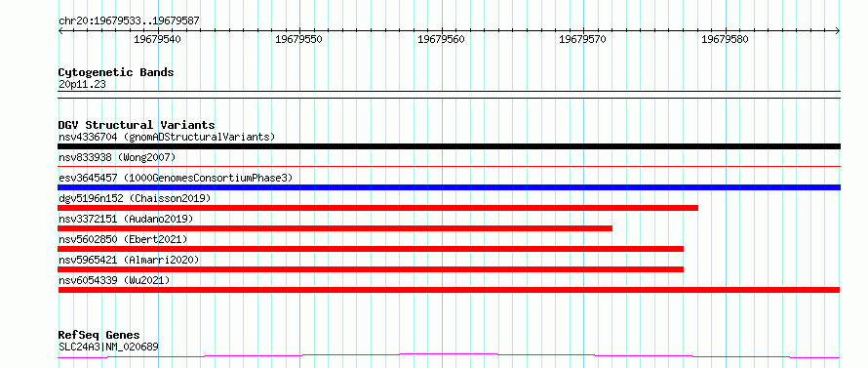Open variant nsv5602850 Ebert2021 label

click(123, 239)
